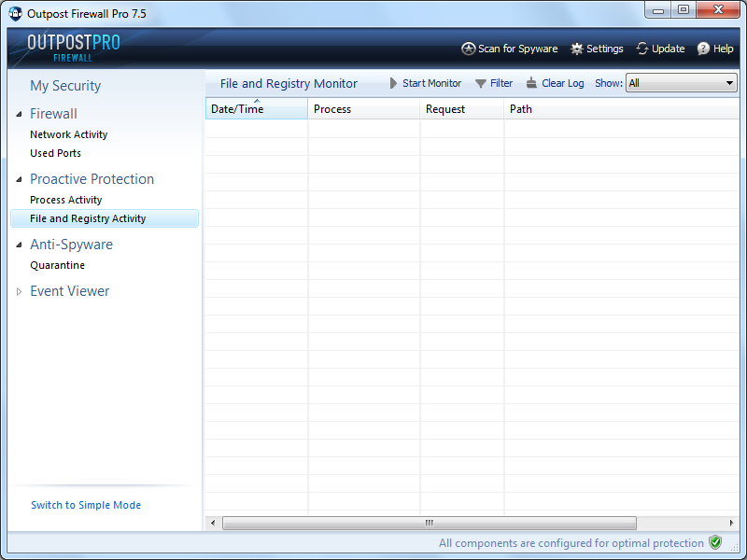Image resolution: width=747 pixels, height=560 pixels.
Task: Click horizontal scrollbar right arrow
Action: pyautogui.click(x=731, y=523)
